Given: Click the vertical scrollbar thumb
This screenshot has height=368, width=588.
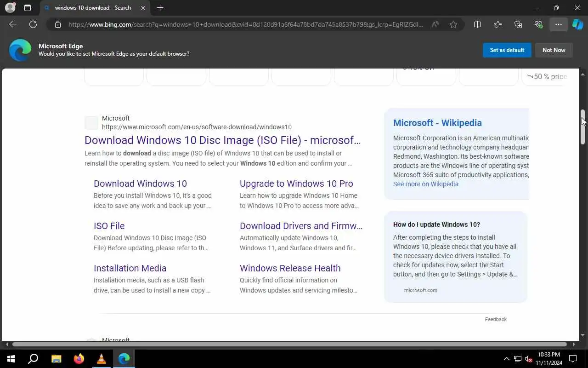Looking at the screenshot, I should click(582, 127).
